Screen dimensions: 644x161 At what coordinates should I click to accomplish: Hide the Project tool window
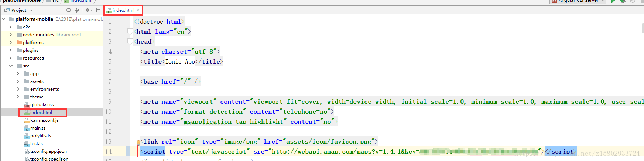97,10
